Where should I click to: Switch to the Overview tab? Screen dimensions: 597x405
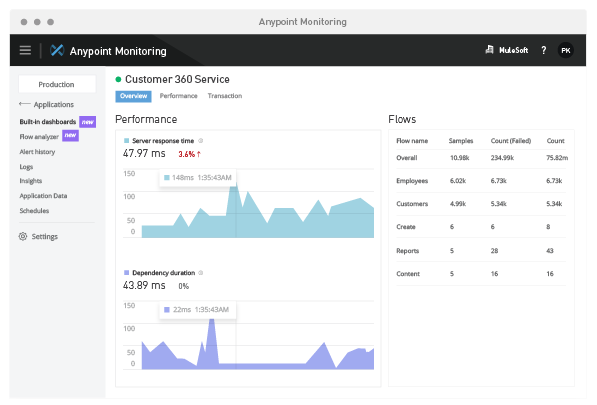coord(133,96)
